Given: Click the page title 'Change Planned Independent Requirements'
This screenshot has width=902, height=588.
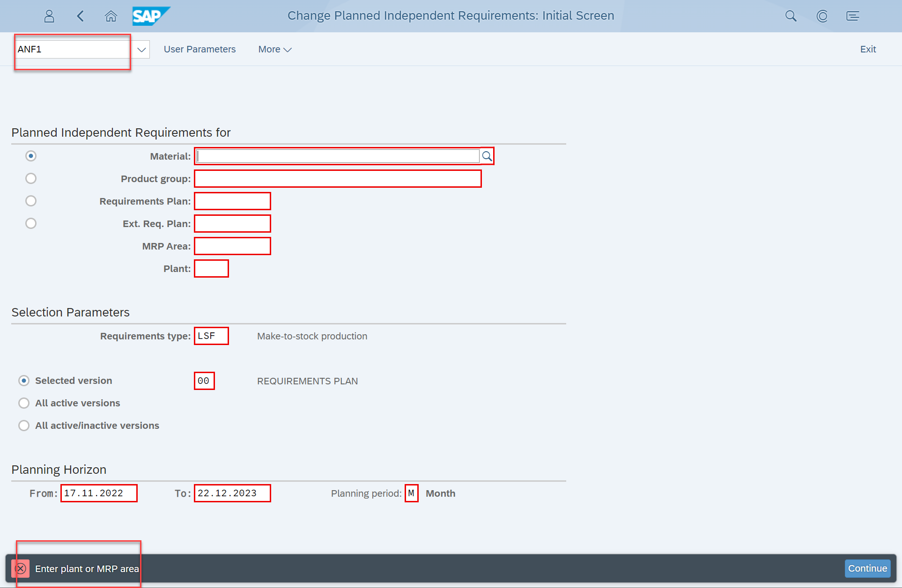Looking at the screenshot, I should (x=451, y=16).
